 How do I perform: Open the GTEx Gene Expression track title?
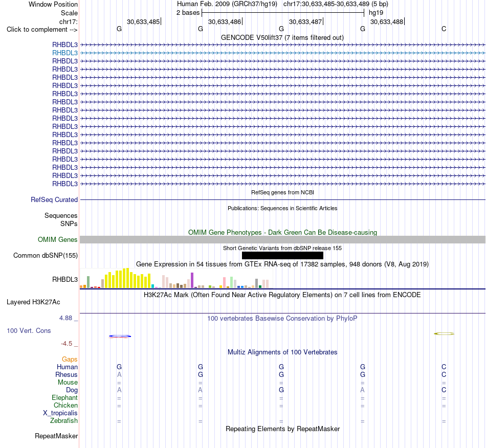tap(282, 264)
